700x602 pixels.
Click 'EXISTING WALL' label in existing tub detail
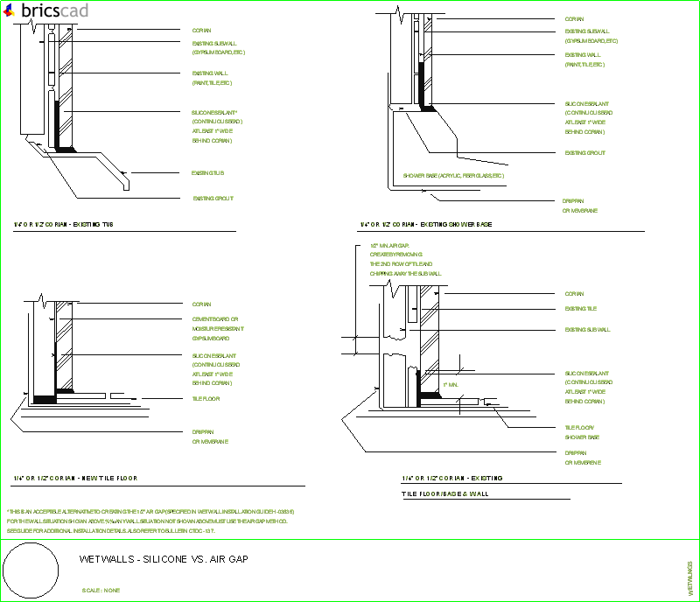pos(210,73)
